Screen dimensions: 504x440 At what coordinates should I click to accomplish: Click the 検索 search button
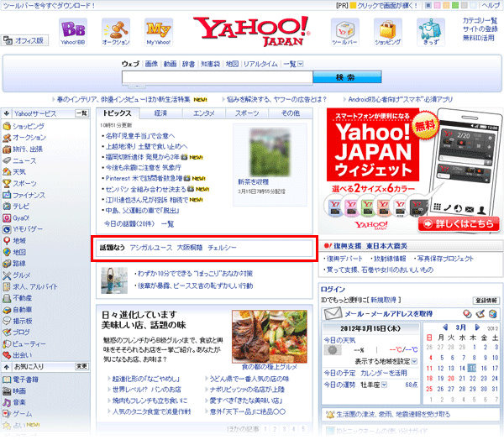pyautogui.click(x=347, y=77)
